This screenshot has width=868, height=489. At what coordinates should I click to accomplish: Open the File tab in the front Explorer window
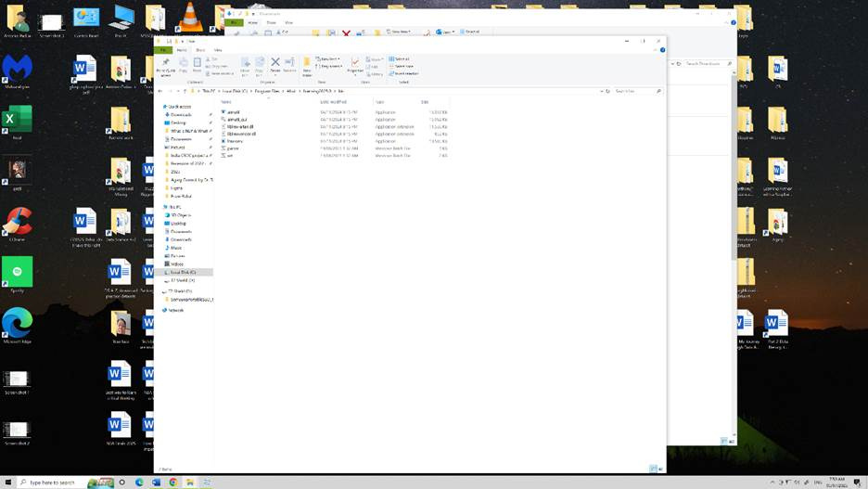[163, 50]
